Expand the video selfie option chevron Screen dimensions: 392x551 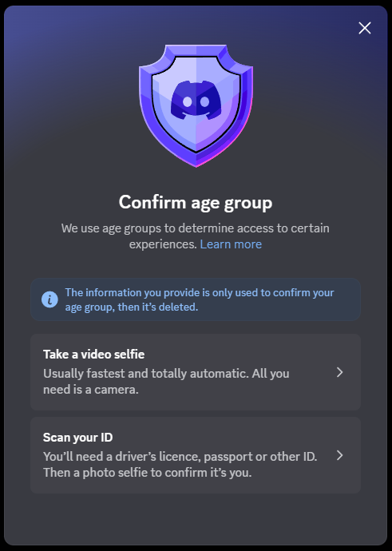(339, 372)
